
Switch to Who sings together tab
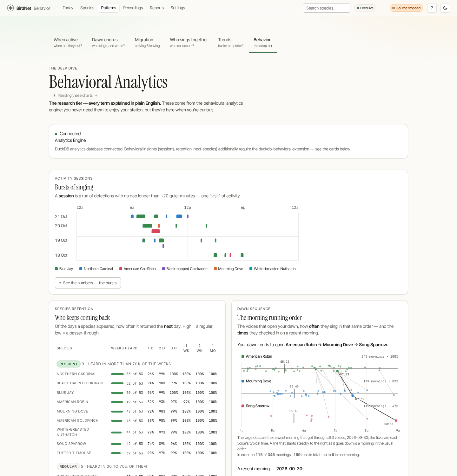click(189, 43)
